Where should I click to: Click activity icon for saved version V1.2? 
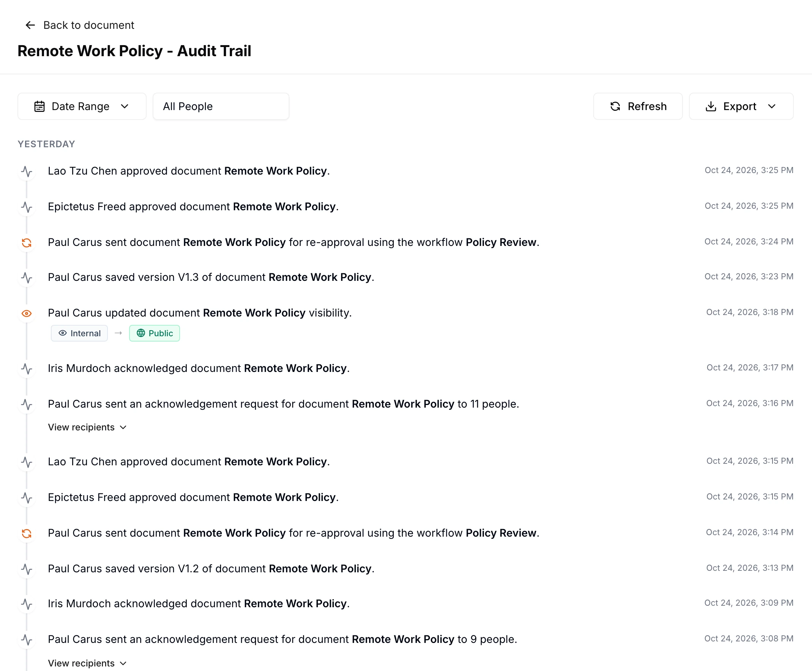click(x=27, y=569)
